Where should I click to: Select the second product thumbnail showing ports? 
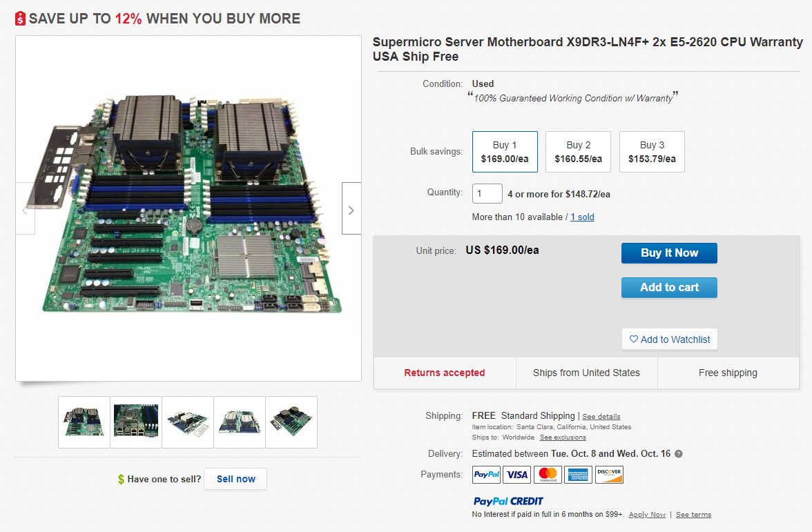point(136,422)
